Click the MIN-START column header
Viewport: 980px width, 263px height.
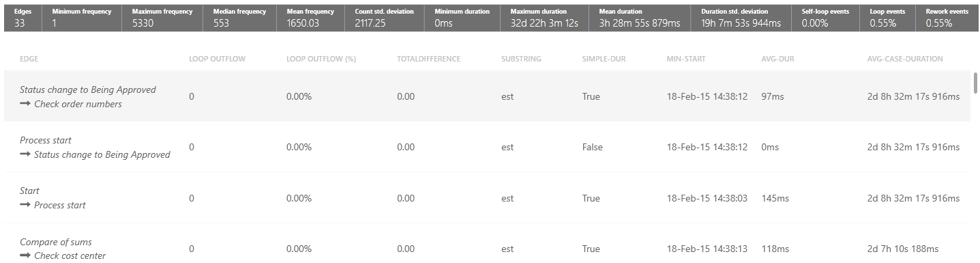[686, 59]
